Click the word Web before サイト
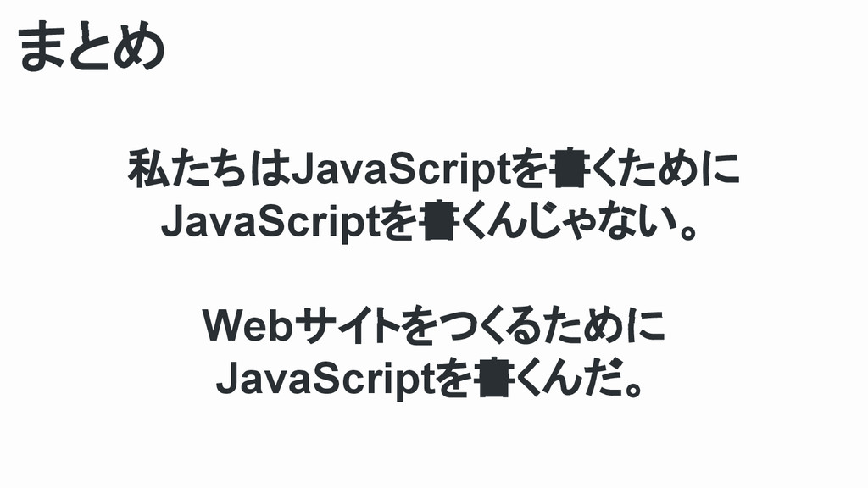This screenshot has height=488, width=868. click(247, 326)
